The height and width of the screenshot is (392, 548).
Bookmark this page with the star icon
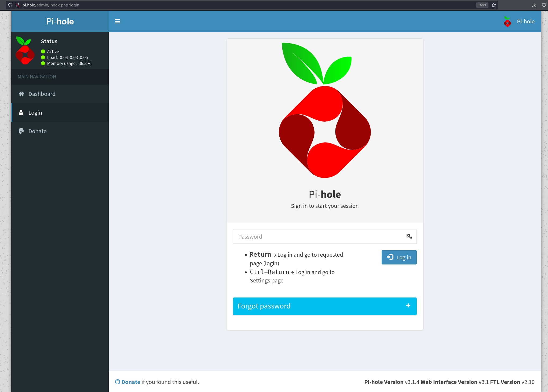494,5
